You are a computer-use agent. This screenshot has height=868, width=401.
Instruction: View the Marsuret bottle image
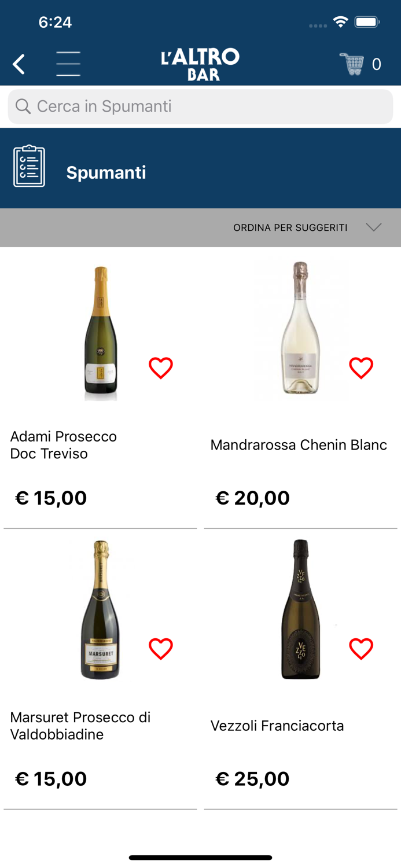(x=101, y=609)
